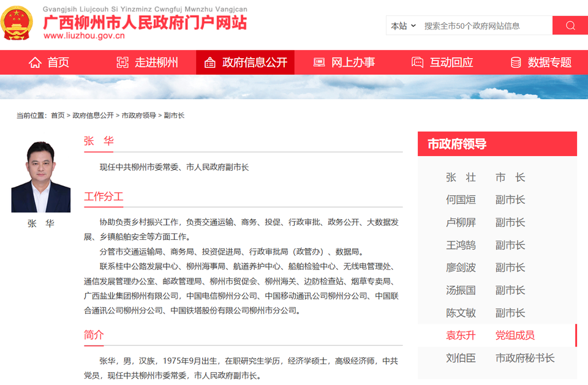The width and height of the screenshot is (588, 385).
Task: Click the 网上办事 computer icon
Action: coord(318,62)
